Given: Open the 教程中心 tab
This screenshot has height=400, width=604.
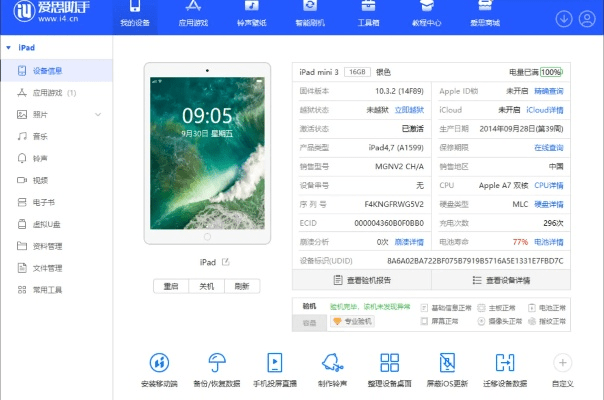Looking at the screenshot, I should tap(426, 15).
